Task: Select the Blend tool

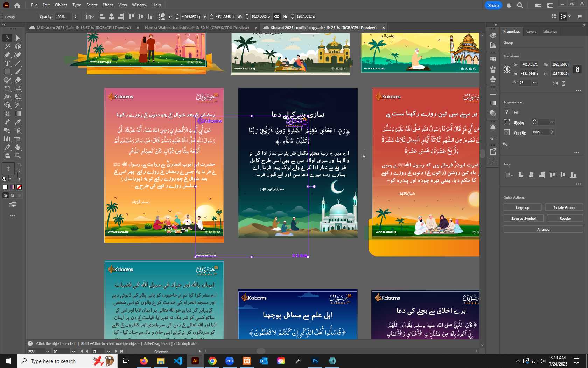Action: [7, 130]
